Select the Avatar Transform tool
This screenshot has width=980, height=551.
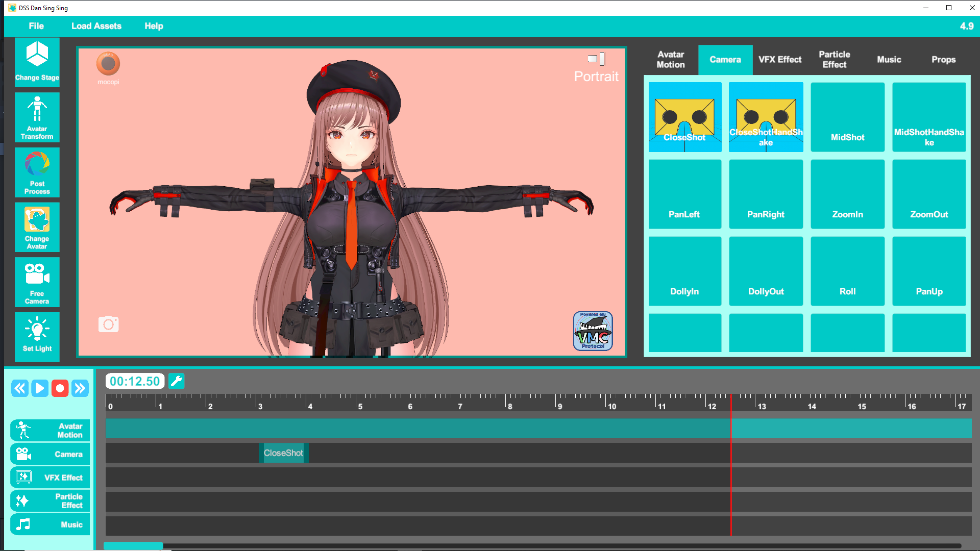pyautogui.click(x=36, y=117)
